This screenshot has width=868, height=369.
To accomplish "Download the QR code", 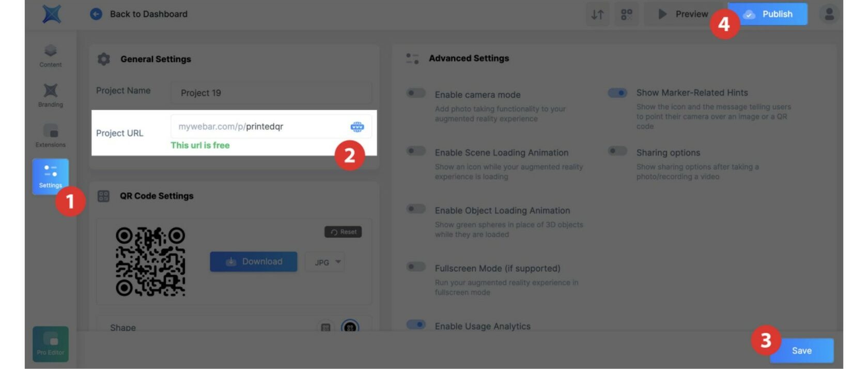I will 254,262.
